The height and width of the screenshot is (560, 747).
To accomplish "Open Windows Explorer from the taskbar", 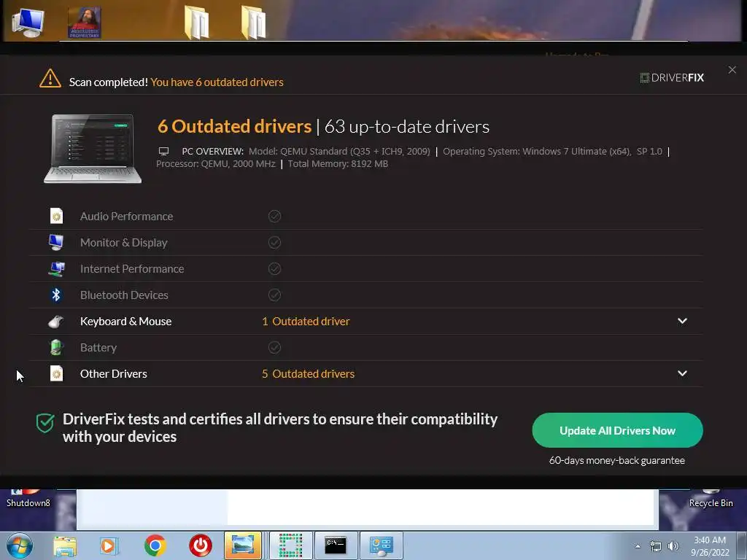I will pos(65,545).
